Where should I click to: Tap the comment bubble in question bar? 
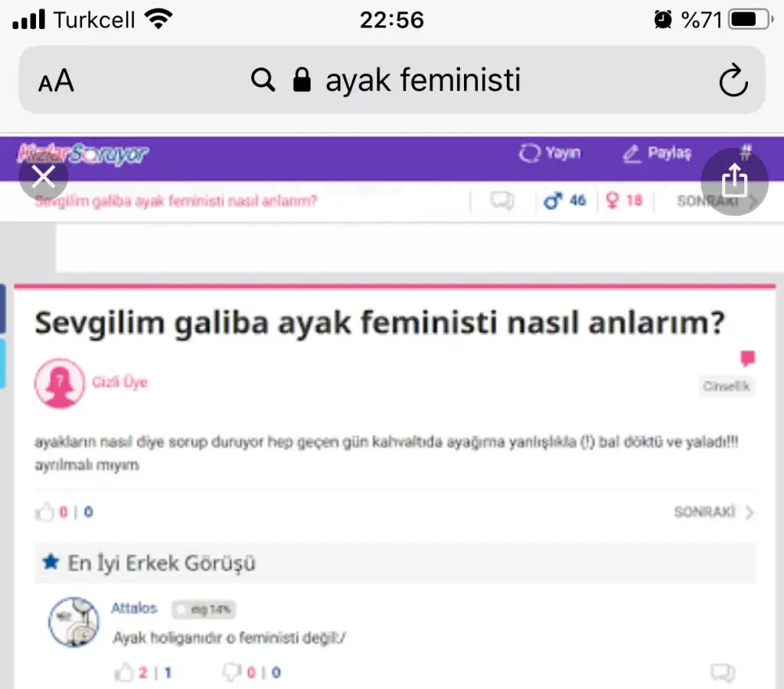(x=501, y=201)
